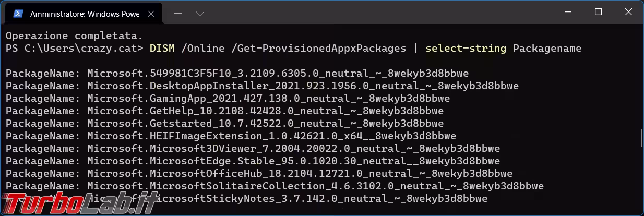Maximize the terminal window

(x=598, y=12)
